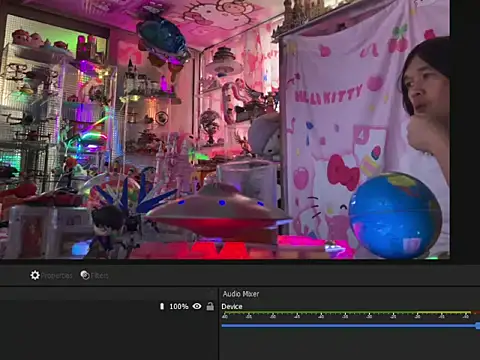Viewport: 480px width, 360px height.
Task: Click the leftmost dB tick on the meter scale
Action: tap(225, 316)
